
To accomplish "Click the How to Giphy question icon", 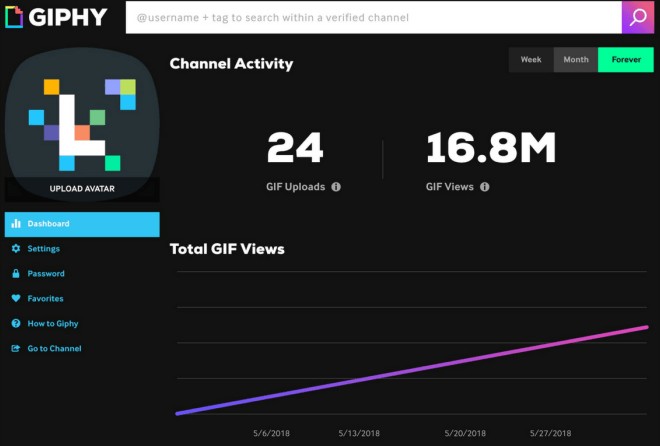I will (16, 324).
